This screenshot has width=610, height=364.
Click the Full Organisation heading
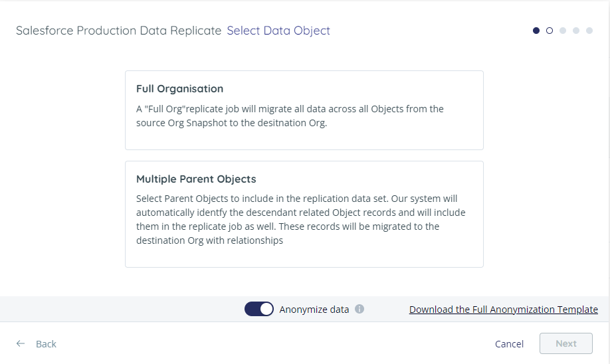coord(179,88)
